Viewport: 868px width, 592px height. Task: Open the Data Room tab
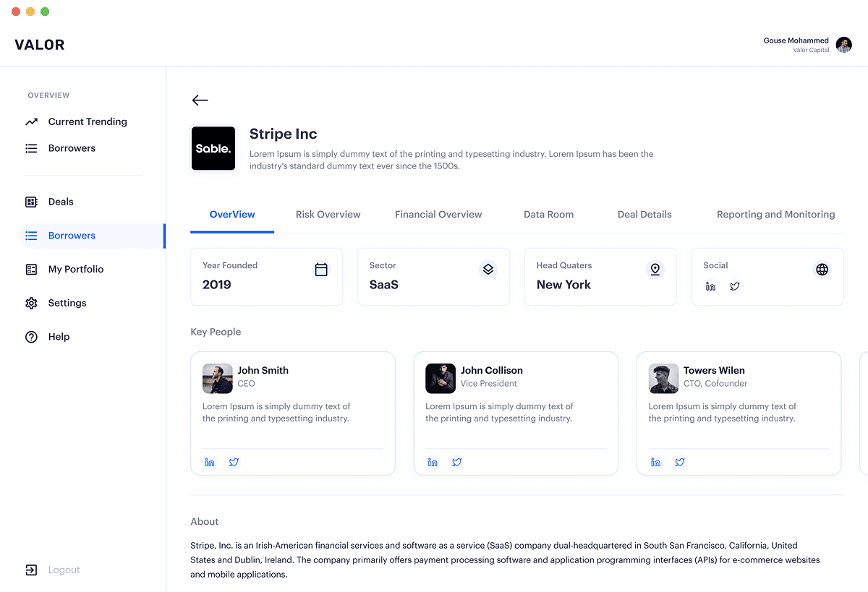pos(548,215)
